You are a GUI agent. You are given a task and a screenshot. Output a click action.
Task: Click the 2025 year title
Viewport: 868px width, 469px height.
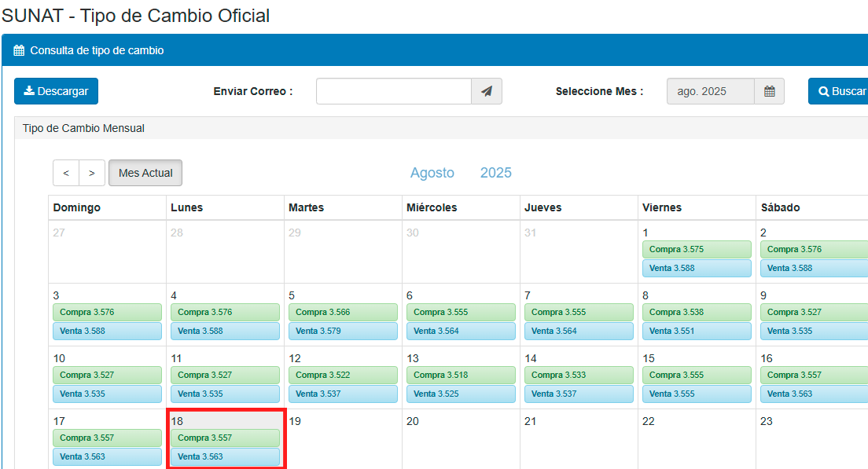(x=496, y=173)
